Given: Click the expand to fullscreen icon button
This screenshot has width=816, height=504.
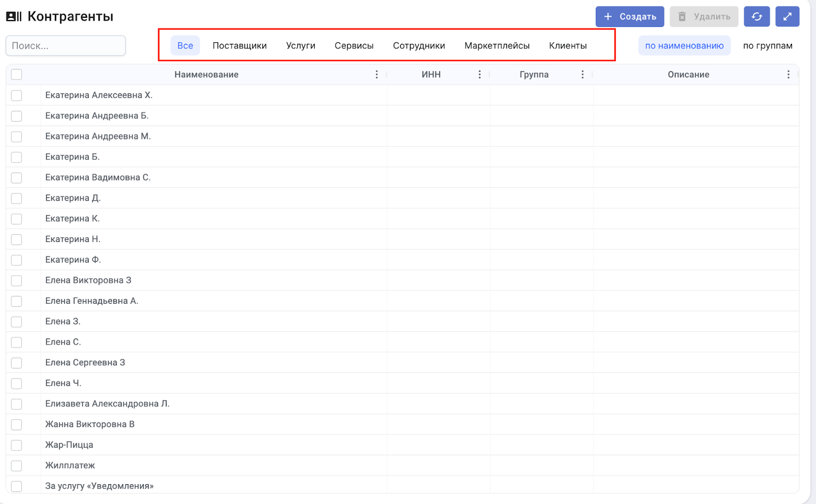Looking at the screenshot, I should tap(787, 17).
